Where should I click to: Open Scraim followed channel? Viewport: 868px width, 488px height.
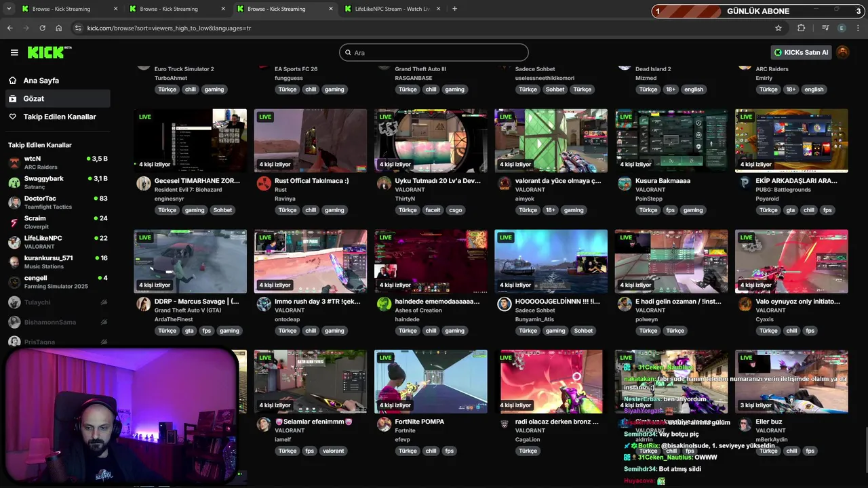coord(57,222)
